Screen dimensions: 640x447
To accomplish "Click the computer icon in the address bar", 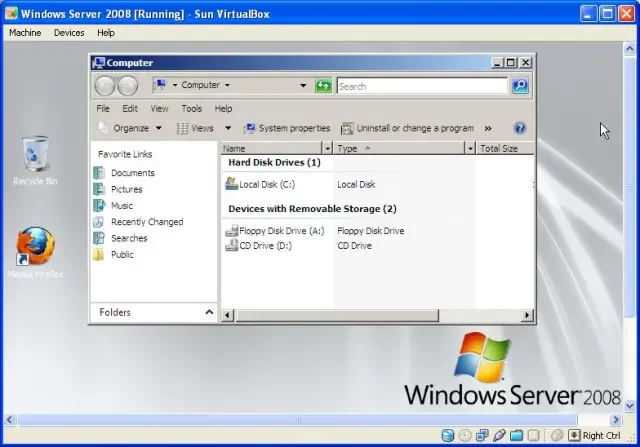I will [x=160, y=85].
